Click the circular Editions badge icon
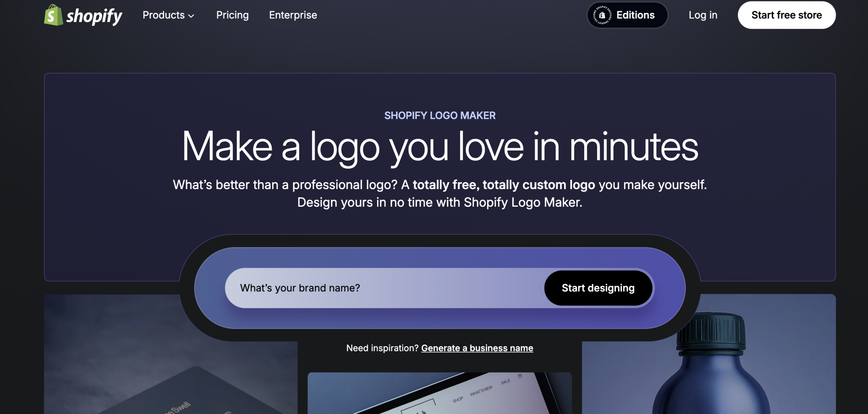Viewport: 868px width, 414px height. coord(602,15)
